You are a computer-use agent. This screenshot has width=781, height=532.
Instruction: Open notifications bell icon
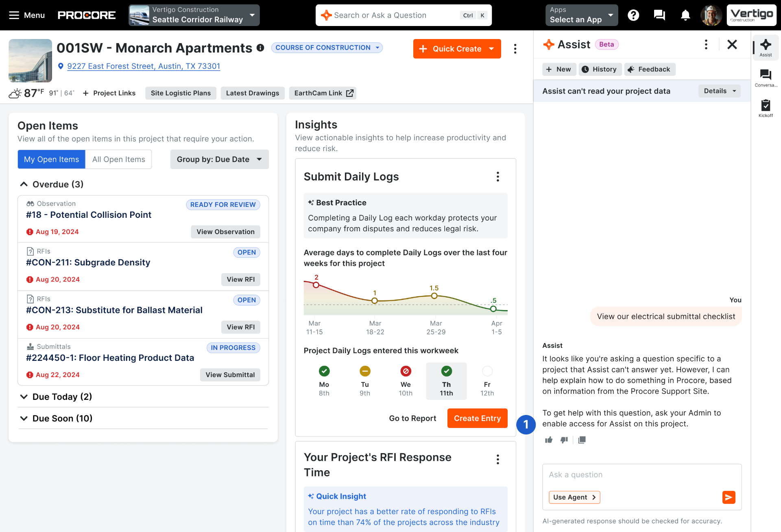(685, 15)
